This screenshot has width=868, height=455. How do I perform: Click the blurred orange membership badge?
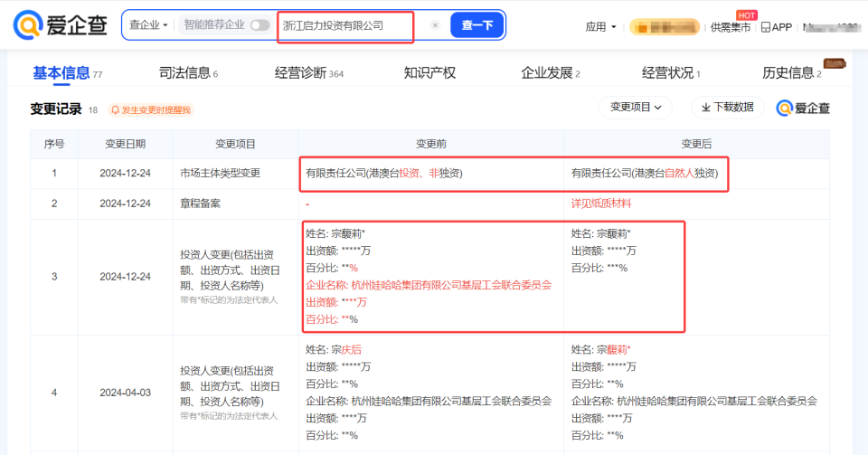pos(665,27)
